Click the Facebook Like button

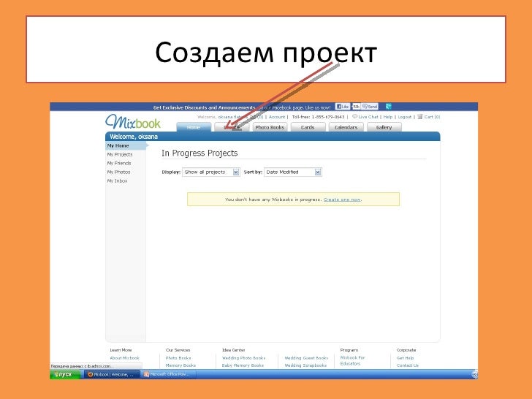pyautogui.click(x=343, y=107)
